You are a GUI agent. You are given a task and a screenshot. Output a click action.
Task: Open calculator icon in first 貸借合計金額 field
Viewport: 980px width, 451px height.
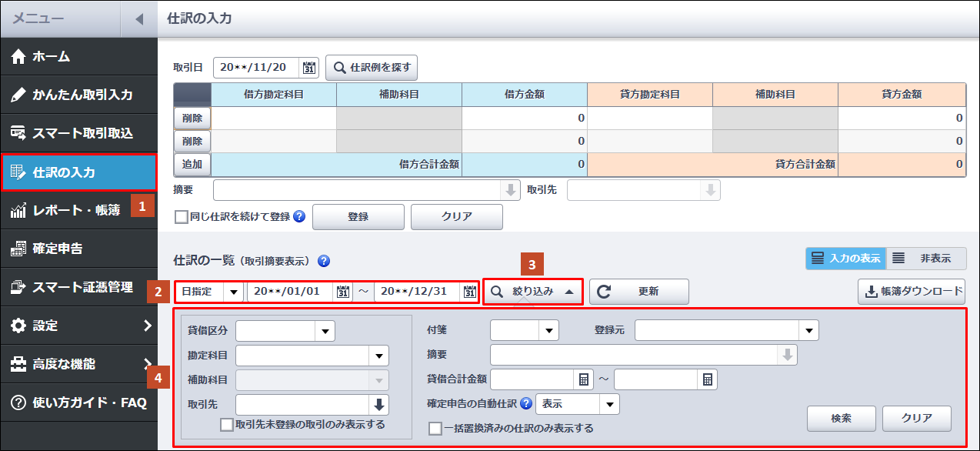click(584, 379)
